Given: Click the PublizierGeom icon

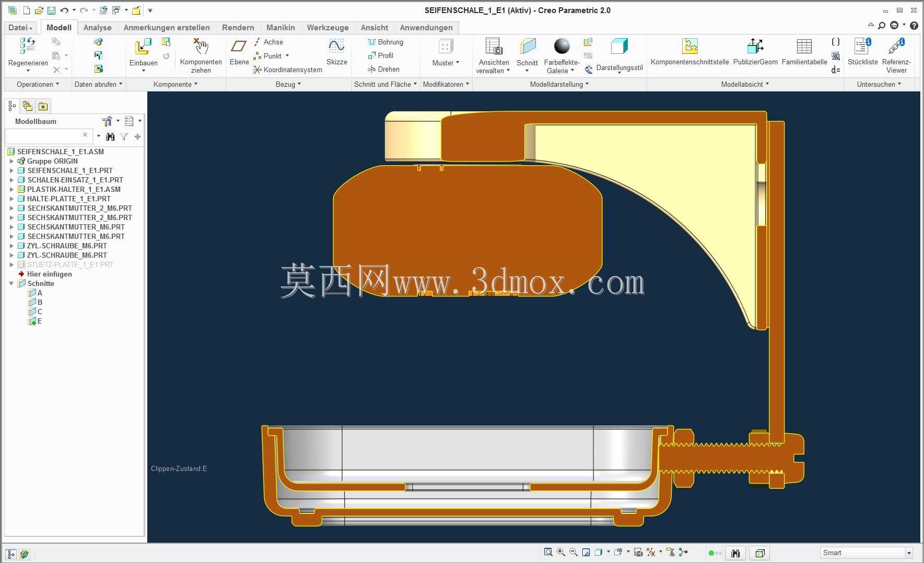Looking at the screenshot, I should coord(755,47).
